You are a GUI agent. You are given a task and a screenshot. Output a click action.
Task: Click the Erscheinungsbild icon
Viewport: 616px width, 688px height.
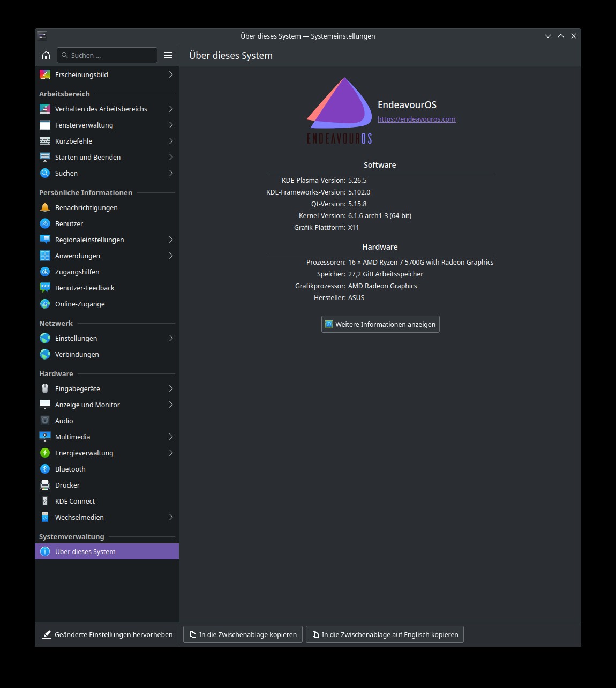pyautogui.click(x=45, y=74)
